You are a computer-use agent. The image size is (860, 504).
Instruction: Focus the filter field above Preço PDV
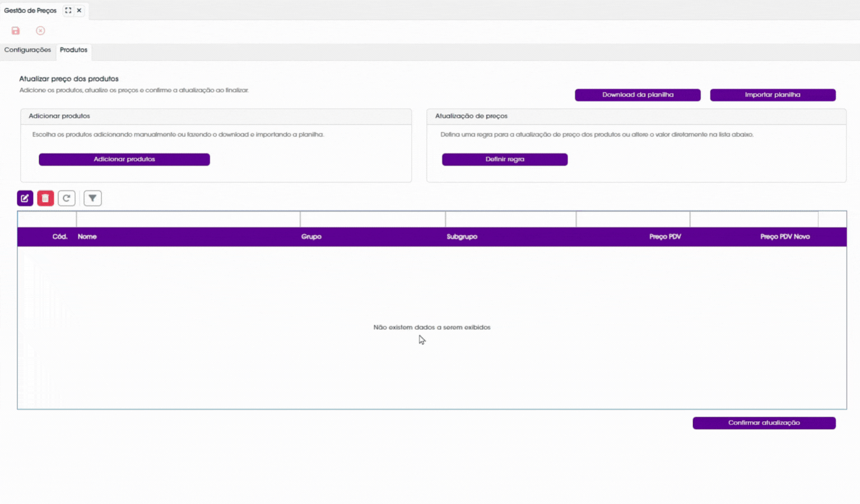pyautogui.click(x=633, y=220)
